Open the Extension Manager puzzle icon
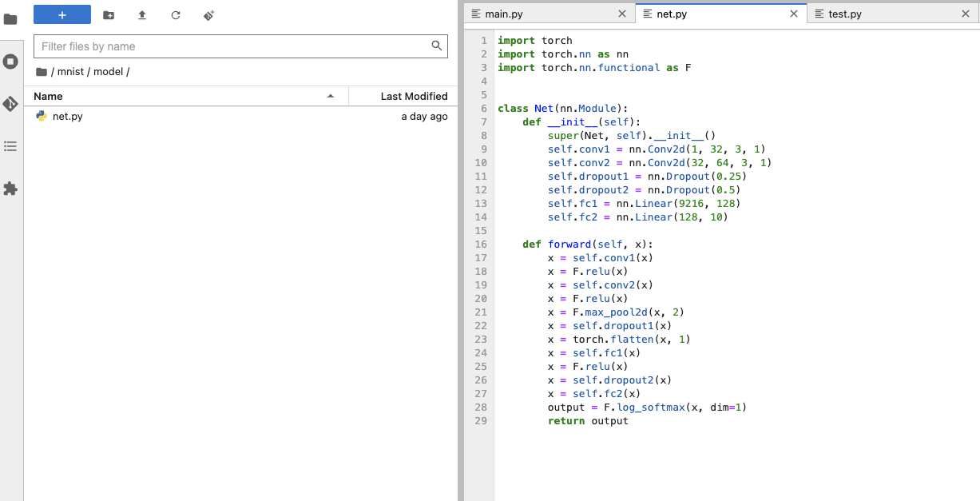 (10, 189)
